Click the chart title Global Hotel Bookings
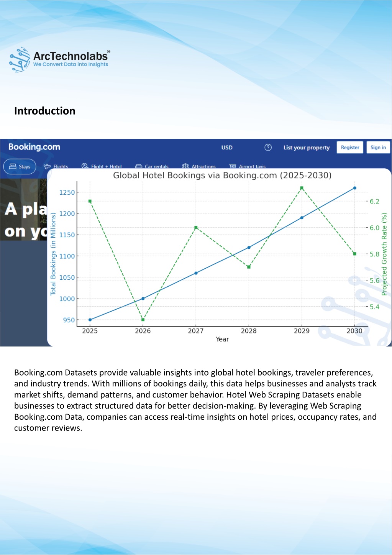The image size is (392, 555). click(x=222, y=176)
